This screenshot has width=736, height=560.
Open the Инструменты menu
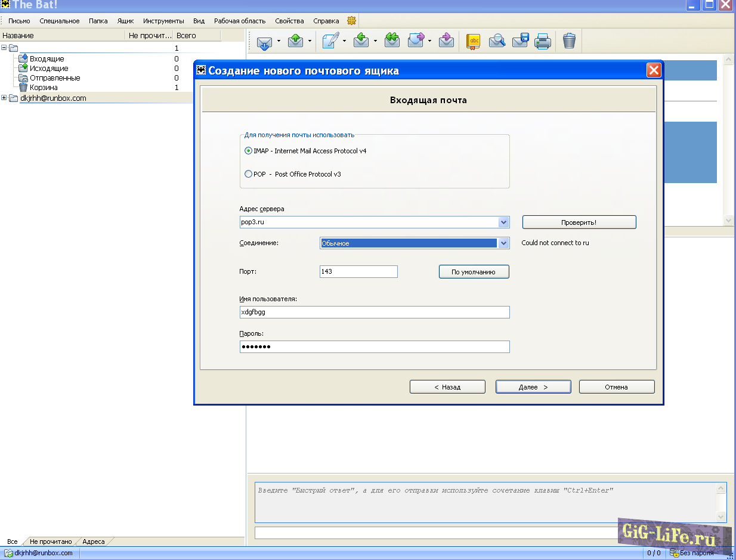pos(163,21)
